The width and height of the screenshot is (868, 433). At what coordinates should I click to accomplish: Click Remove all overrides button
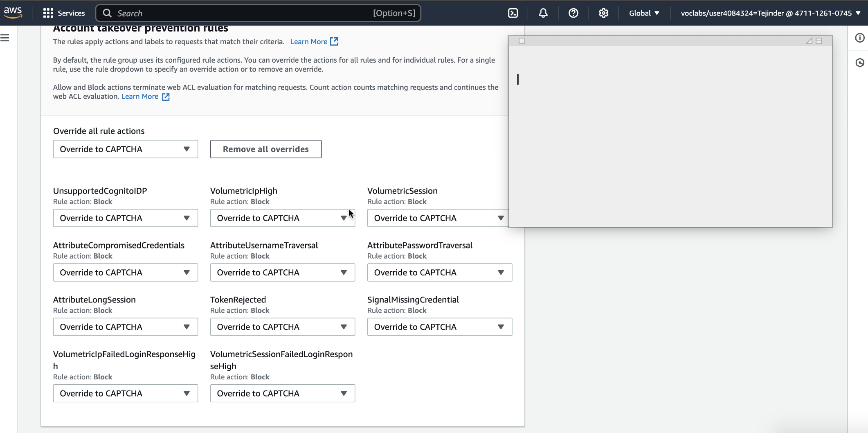point(265,149)
